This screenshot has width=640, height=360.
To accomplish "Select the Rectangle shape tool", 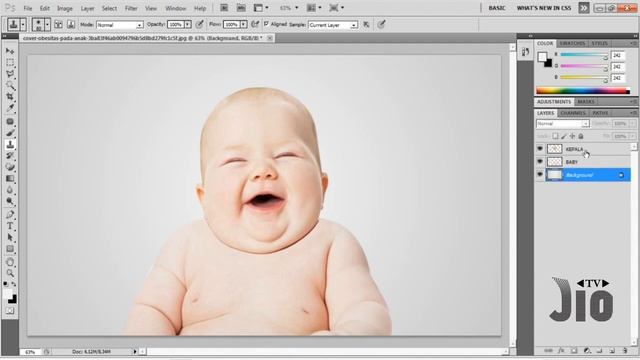I will 10,249.
